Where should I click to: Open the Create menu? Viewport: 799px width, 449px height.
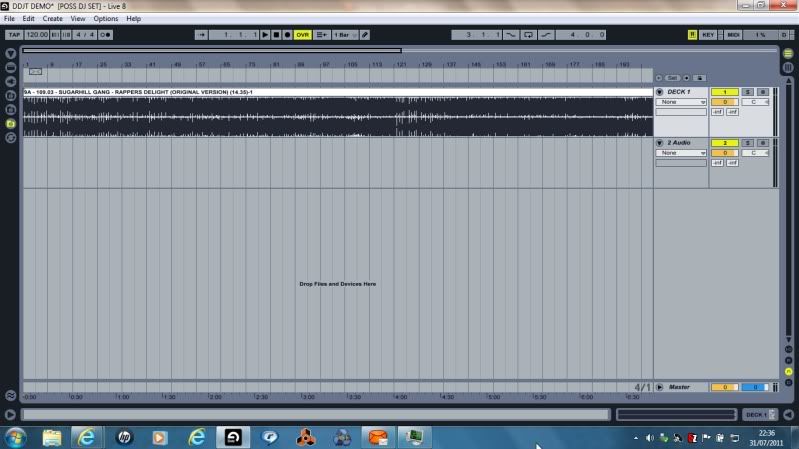[x=52, y=18]
